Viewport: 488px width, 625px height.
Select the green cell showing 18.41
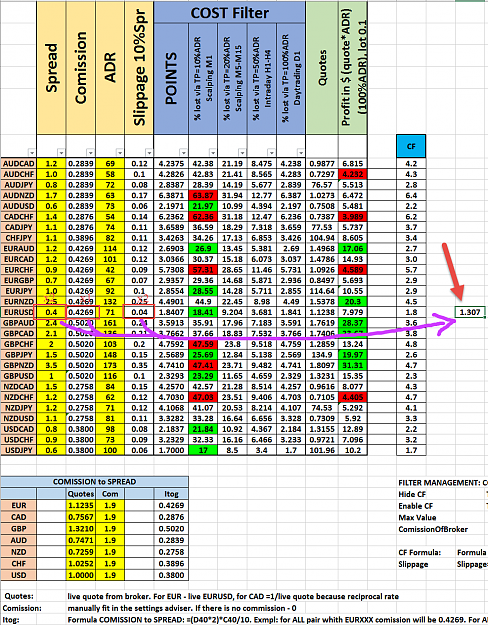click(x=203, y=312)
